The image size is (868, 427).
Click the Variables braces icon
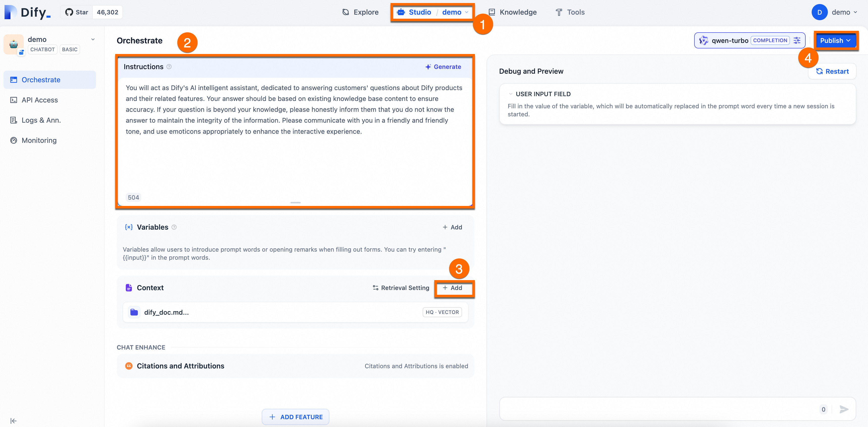tap(129, 227)
